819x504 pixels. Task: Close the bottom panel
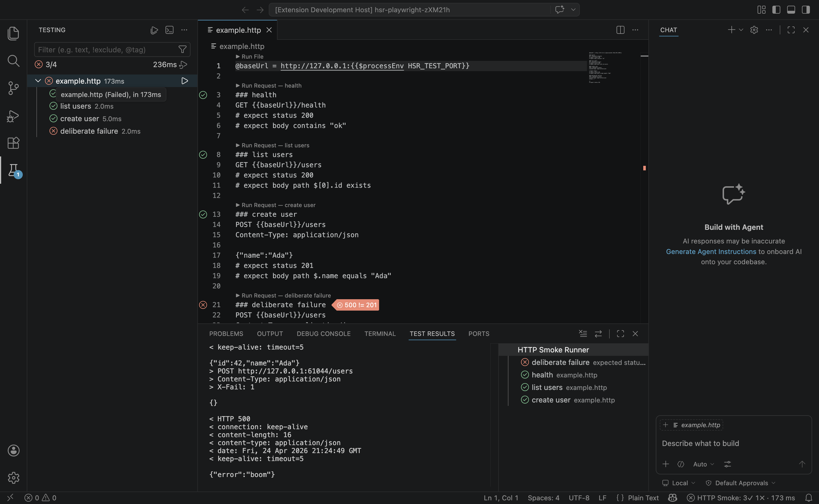(635, 334)
